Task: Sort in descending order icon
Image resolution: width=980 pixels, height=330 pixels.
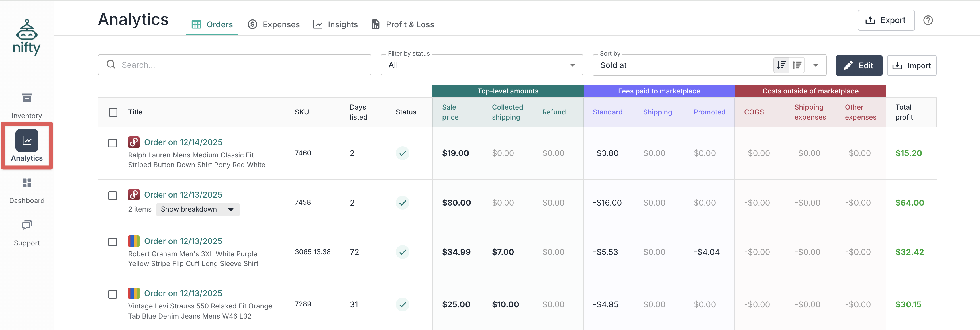Action: click(781, 65)
